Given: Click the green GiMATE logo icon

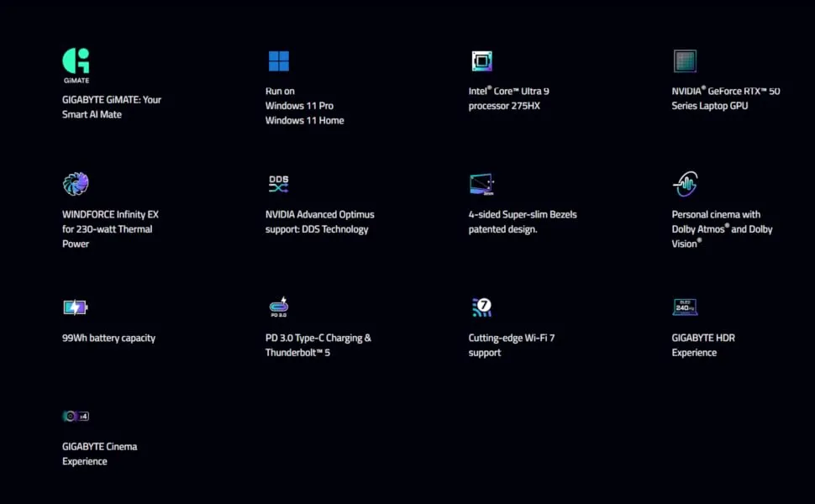Looking at the screenshot, I should click(76, 66).
